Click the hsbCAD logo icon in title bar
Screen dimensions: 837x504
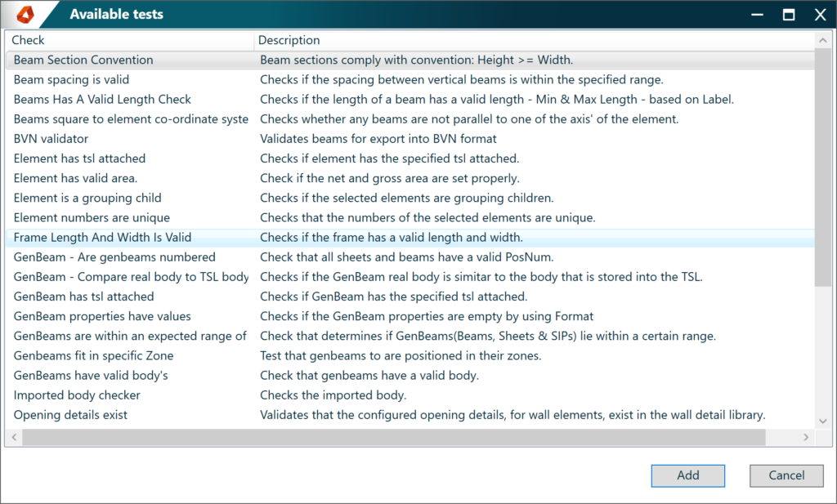(x=25, y=15)
